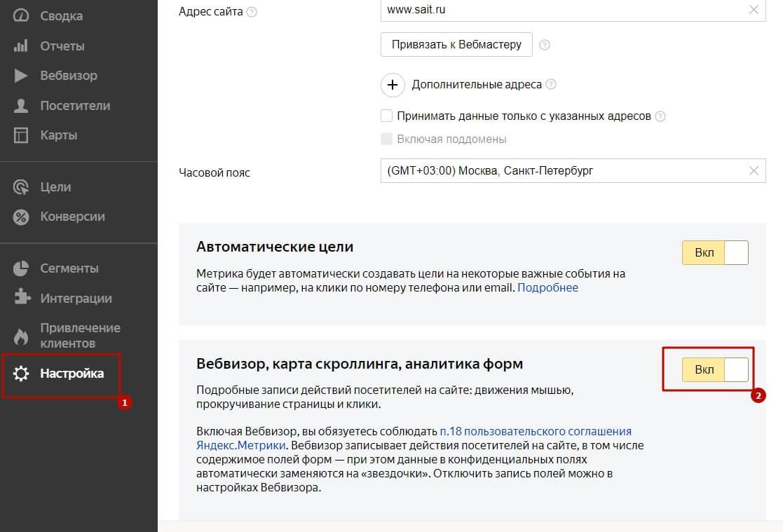783x532 pixels.
Task: Click into the www.sait.ru address field
Action: click(x=564, y=10)
